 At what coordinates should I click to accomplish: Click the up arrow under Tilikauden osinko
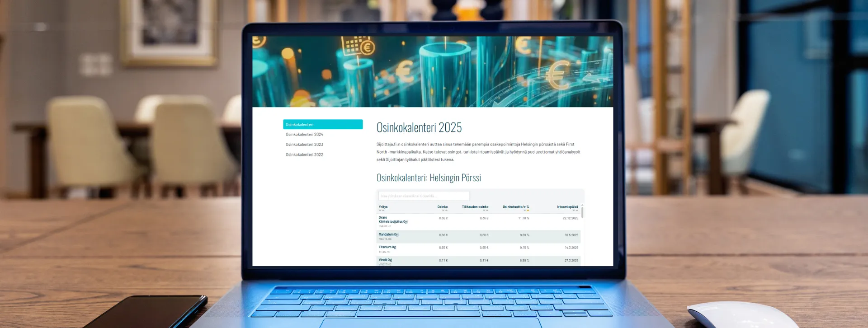point(487,211)
